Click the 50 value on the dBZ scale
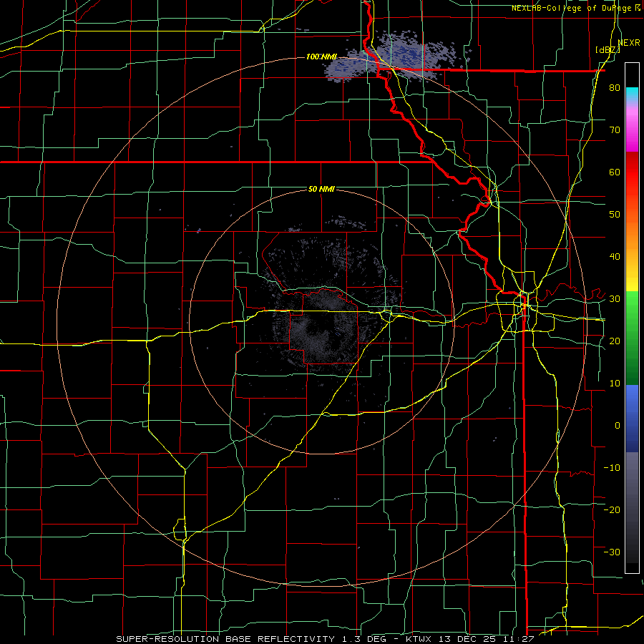This screenshot has width=644, height=644. click(615, 215)
